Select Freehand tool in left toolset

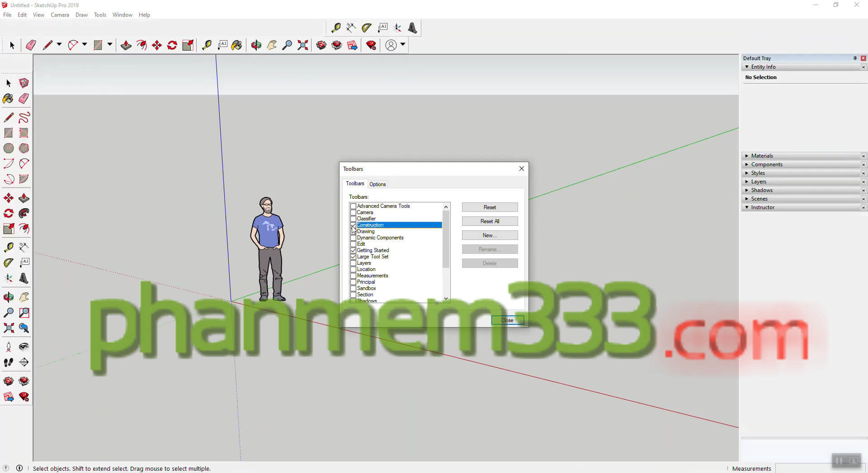tap(24, 117)
